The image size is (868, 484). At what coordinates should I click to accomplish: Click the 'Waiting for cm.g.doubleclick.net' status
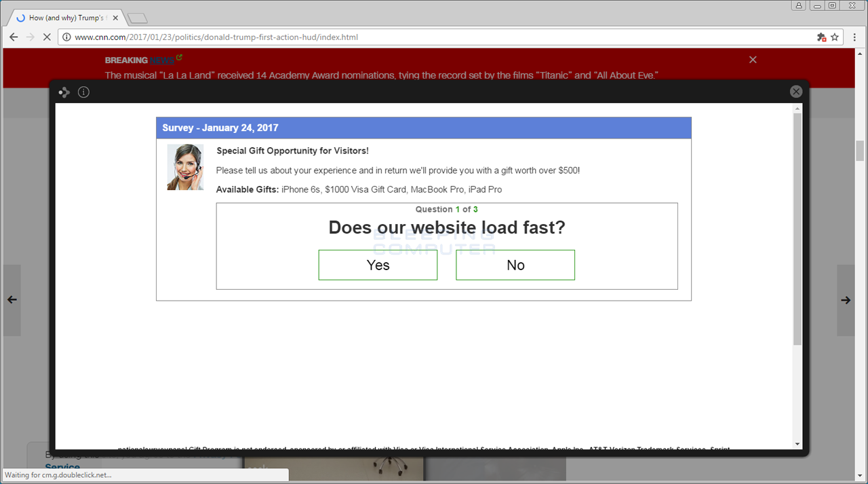click(x=58, y=475)
